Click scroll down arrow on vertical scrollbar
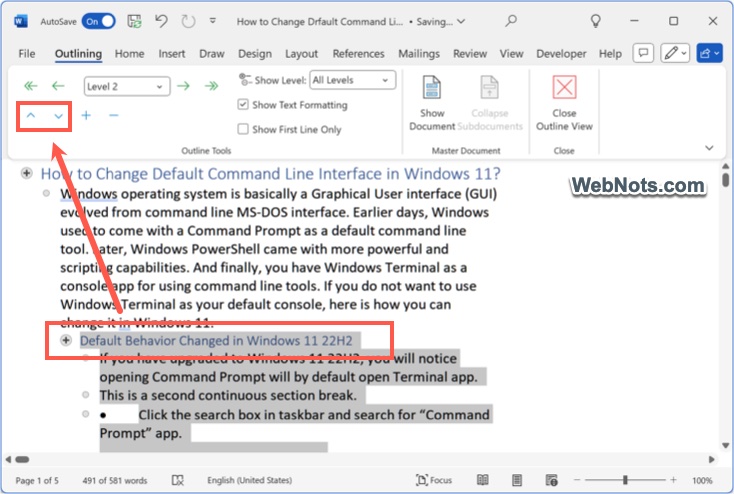 [725, 445]
